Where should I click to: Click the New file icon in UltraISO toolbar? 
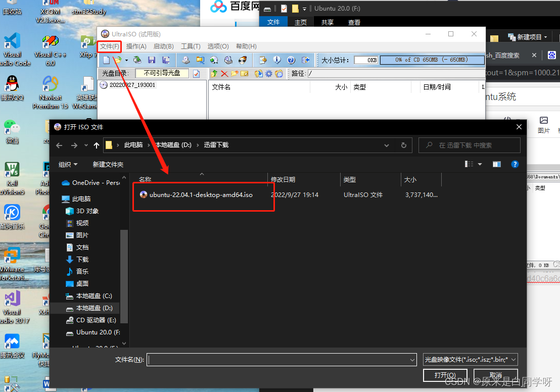tap(107, 60)
